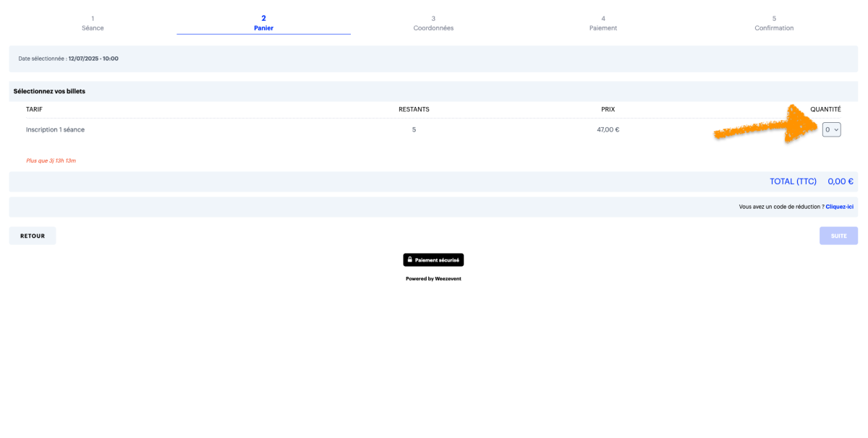Go back to step 1 Séance

pos(93,23)
